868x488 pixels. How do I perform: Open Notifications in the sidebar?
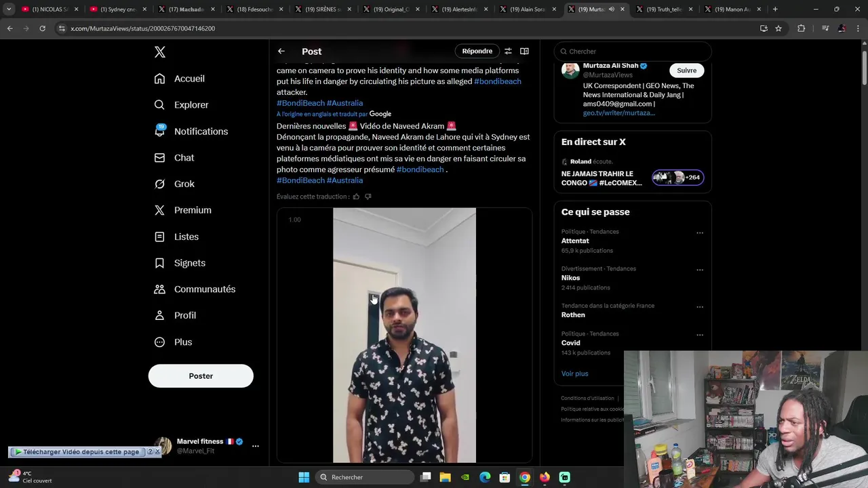[x=191, y=131]
